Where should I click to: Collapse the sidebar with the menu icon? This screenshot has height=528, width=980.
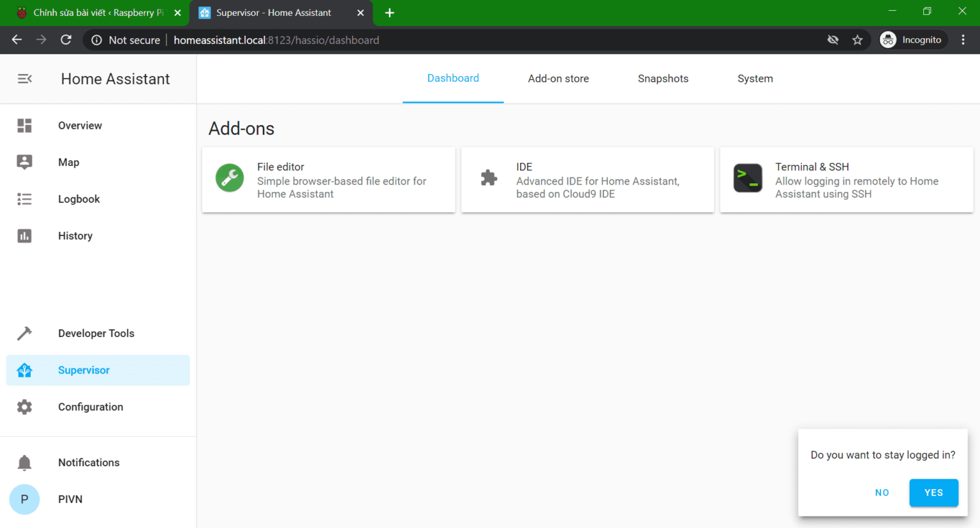click(24, 79)
